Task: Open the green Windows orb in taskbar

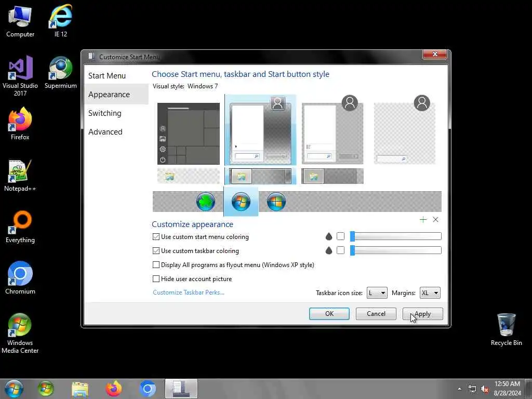Action: (x=46, y=389)
